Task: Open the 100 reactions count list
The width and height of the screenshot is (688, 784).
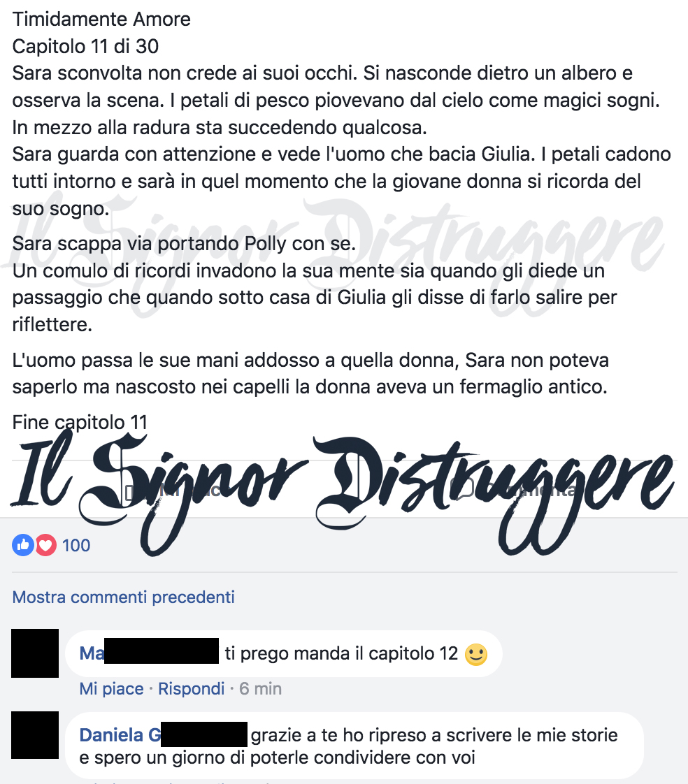Action: pos(76,545)
